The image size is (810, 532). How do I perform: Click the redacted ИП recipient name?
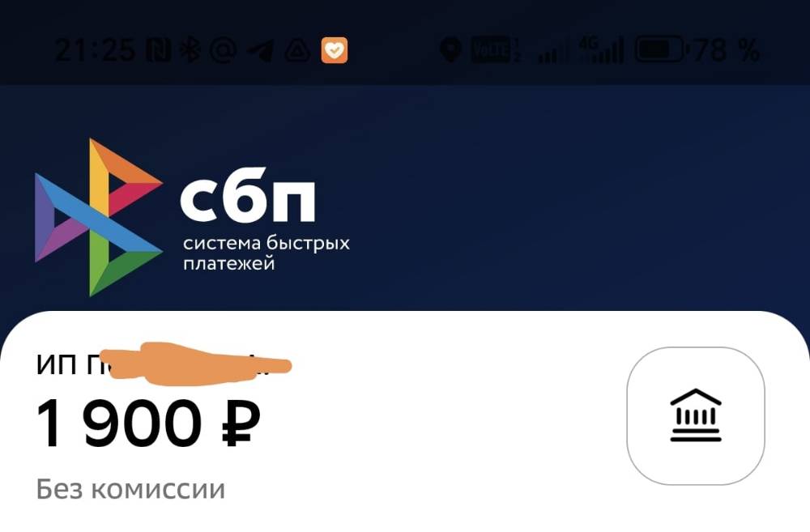[x=164, y=364]
